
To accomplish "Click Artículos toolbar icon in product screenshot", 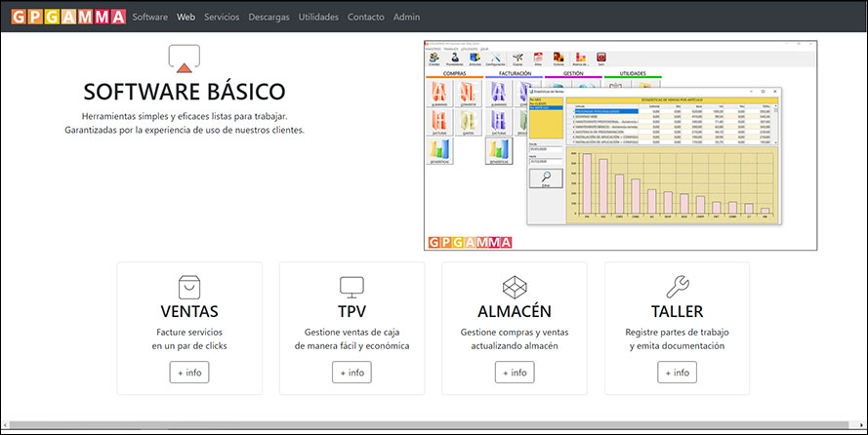I will click(475, 59).
